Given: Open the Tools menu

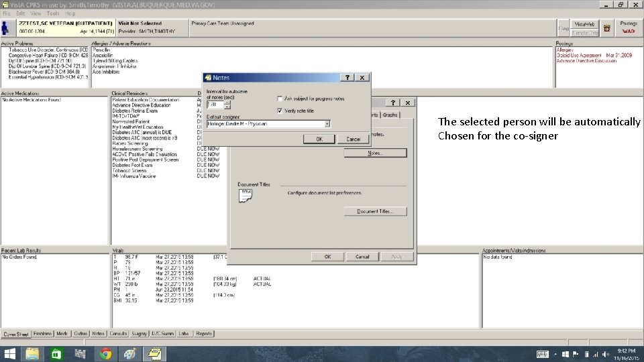Looking at the screenshot, I should (53, 13).
